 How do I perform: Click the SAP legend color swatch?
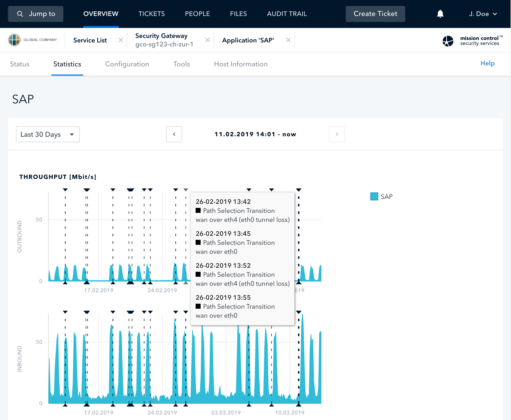(374, 196)
